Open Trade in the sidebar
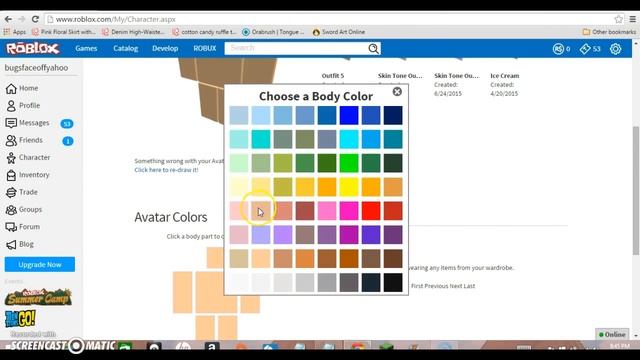Image resolution: width=640 pixels, height=360 pixels. [22, 192]
